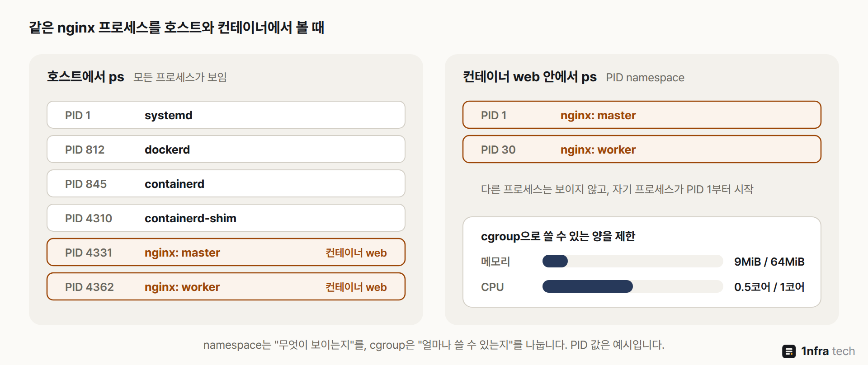The height and width of the screenshot is (365, 868).
Task: Click the cgroup으로 쓸 수 있는 양을 제한 title
Action: pos(558,236)
